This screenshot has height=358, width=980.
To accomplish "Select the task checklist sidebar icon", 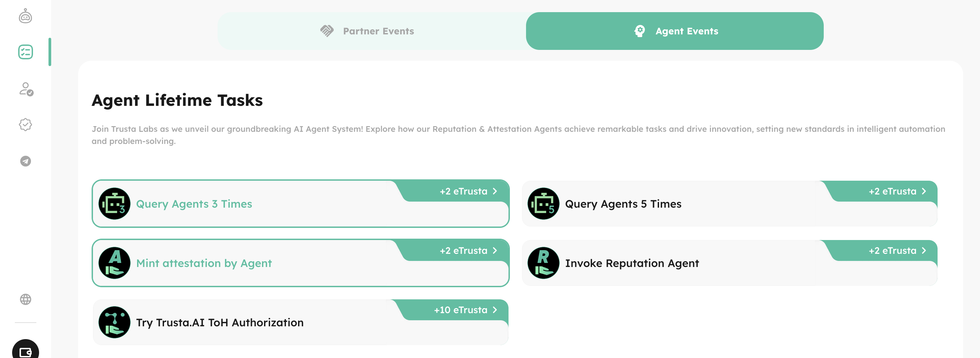I will 26,52.
